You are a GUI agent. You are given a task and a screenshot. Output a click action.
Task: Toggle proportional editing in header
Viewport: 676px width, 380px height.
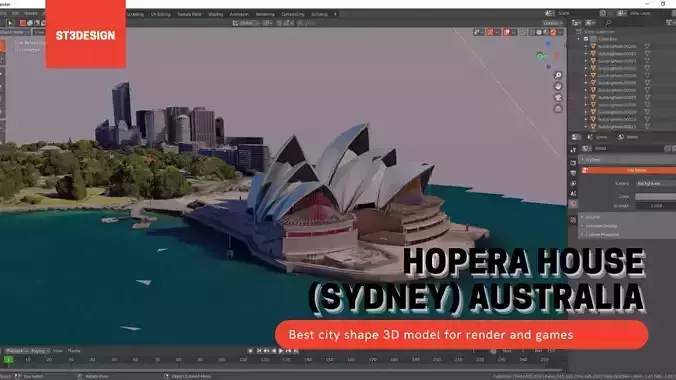click(300, 23)
